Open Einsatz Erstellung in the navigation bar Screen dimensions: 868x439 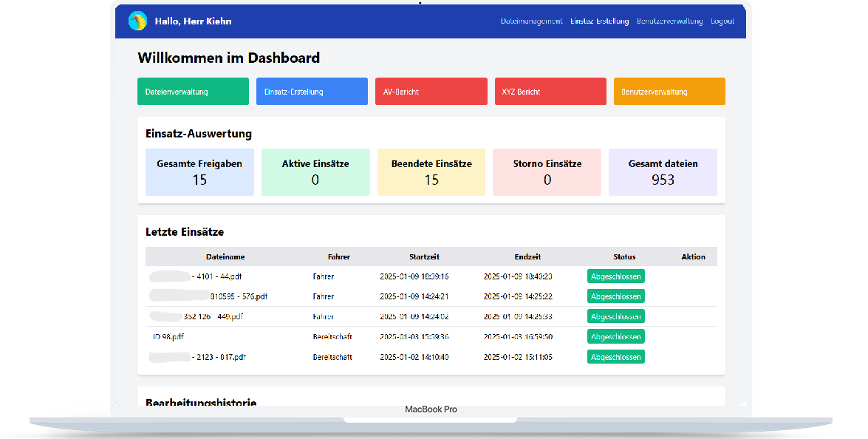click(x=600, y=21)
